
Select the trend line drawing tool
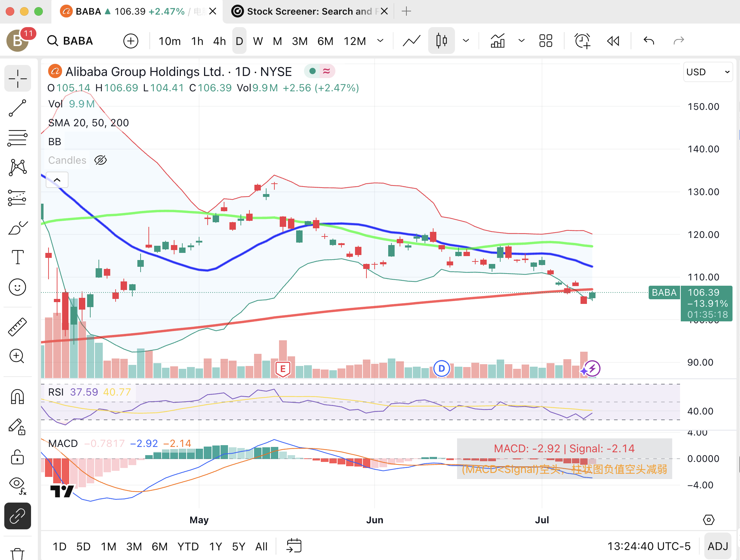[x=17, y=108]
